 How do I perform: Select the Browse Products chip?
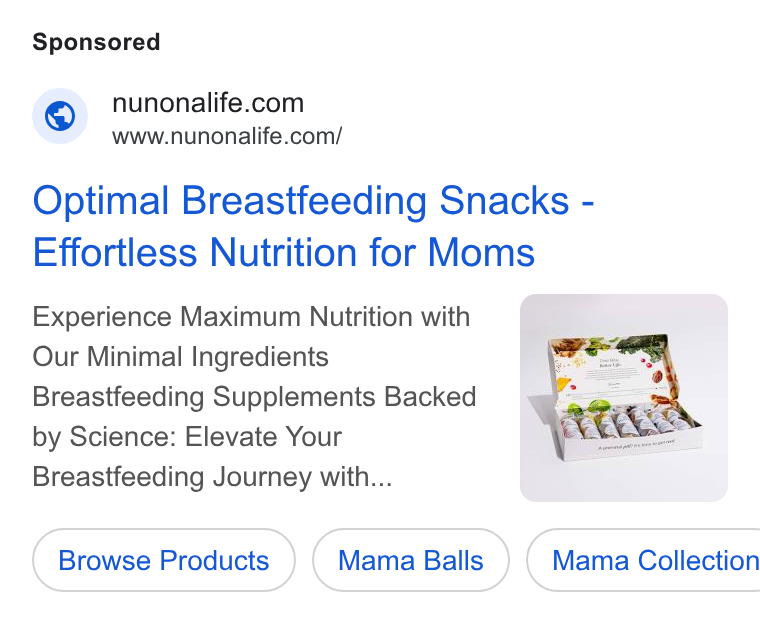click(164, 560)
